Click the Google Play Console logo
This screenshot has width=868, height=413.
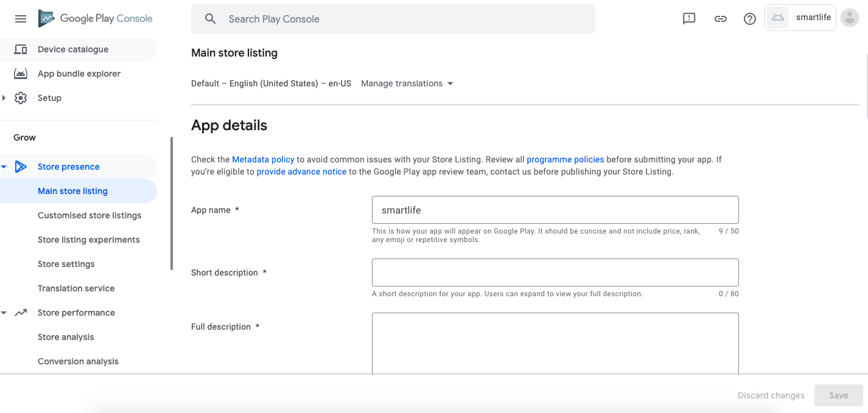96,18
